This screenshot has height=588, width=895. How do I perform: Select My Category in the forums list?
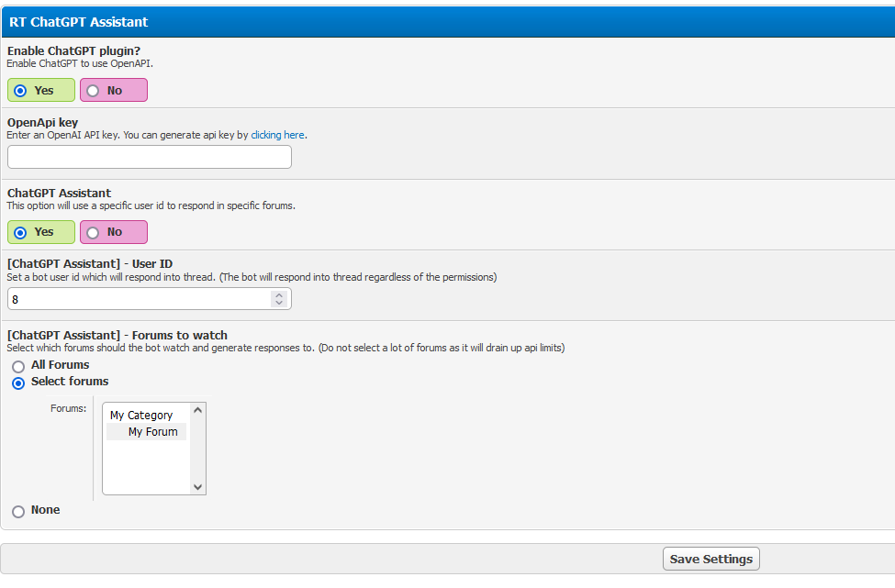click(141, 416)
